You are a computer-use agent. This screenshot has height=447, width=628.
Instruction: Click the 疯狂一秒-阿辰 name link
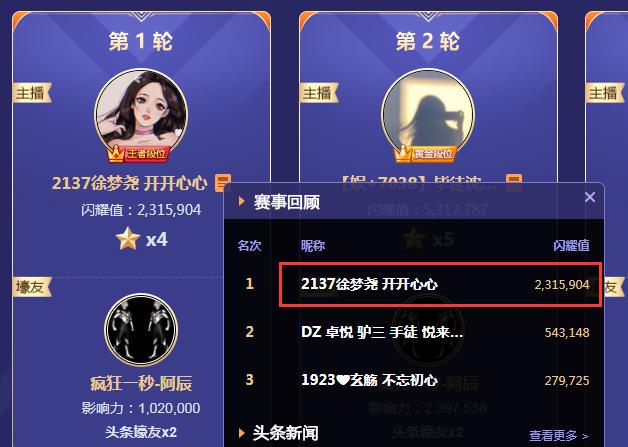pyautogui.click(x=141, y=383)
